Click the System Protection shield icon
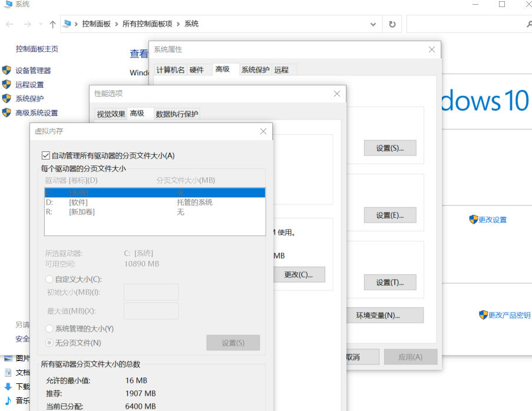This screenshot has width=532, height=411. click(6, 98)
